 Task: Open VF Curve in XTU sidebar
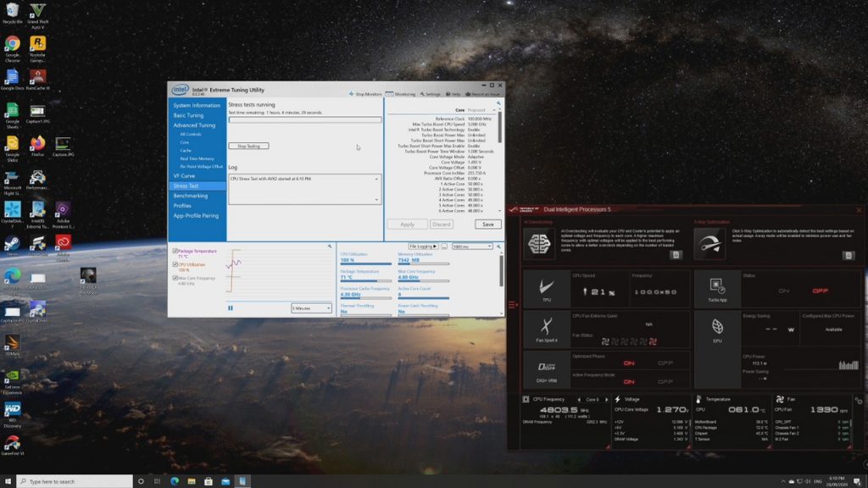[184, 175]
